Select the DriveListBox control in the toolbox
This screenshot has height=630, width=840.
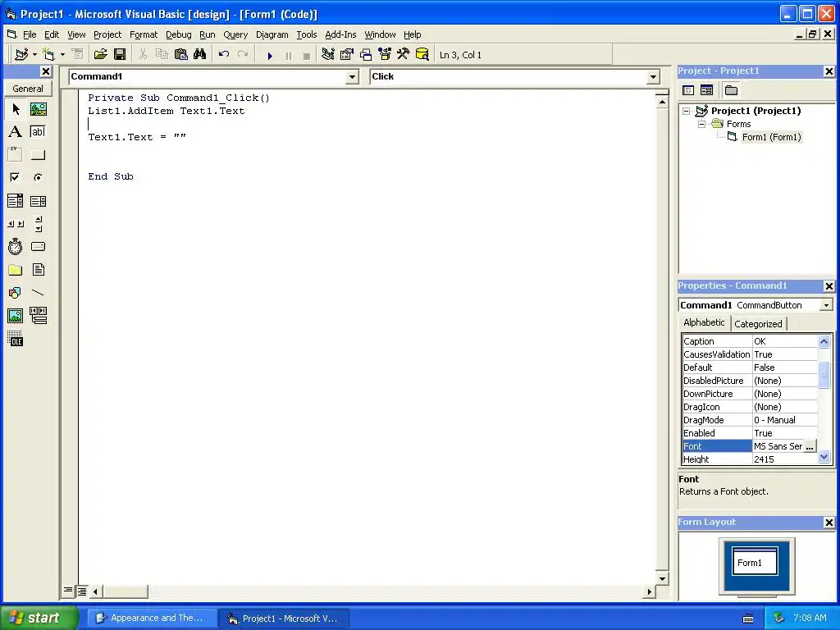38,247
